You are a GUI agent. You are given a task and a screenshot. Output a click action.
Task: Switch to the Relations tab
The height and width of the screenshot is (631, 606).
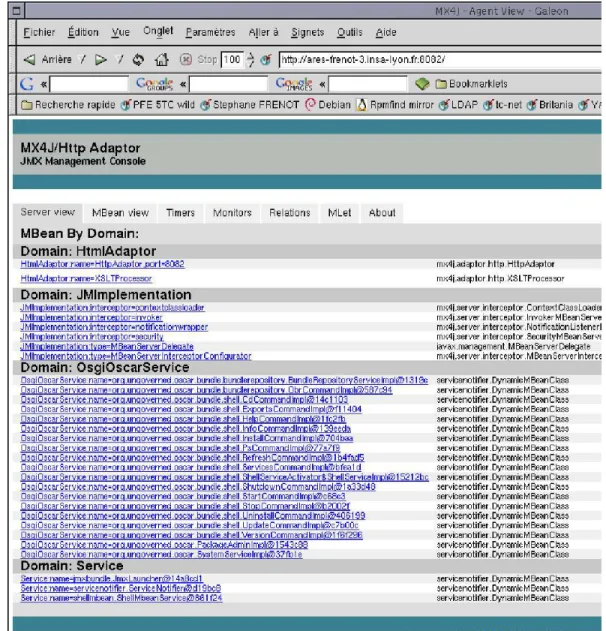[290, 213]
